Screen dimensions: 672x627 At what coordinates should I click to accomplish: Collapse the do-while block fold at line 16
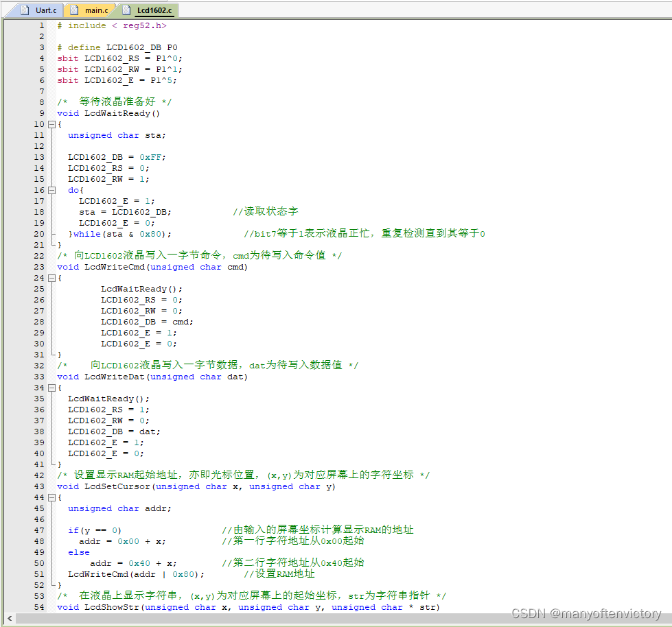click(52, 190)
